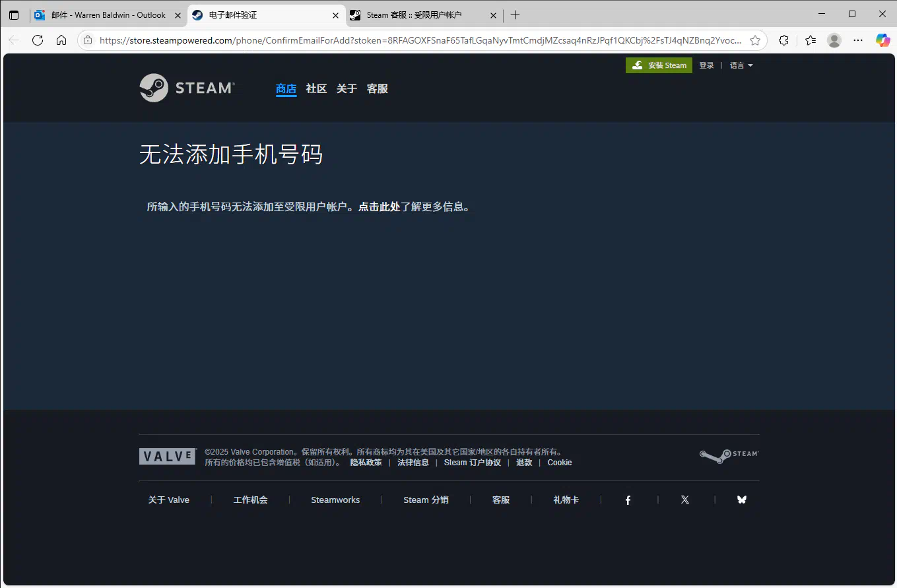Image resolution: width=897 pixels, height=588 pixels.
Task: Open the 客服 header link
Action: point(378,88)
